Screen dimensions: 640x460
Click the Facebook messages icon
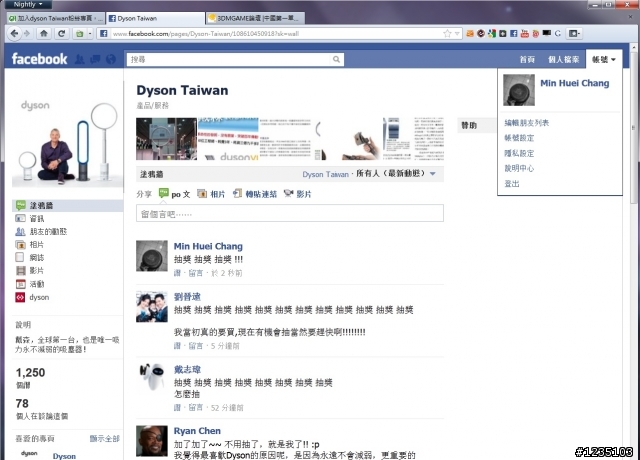[95, 60]
